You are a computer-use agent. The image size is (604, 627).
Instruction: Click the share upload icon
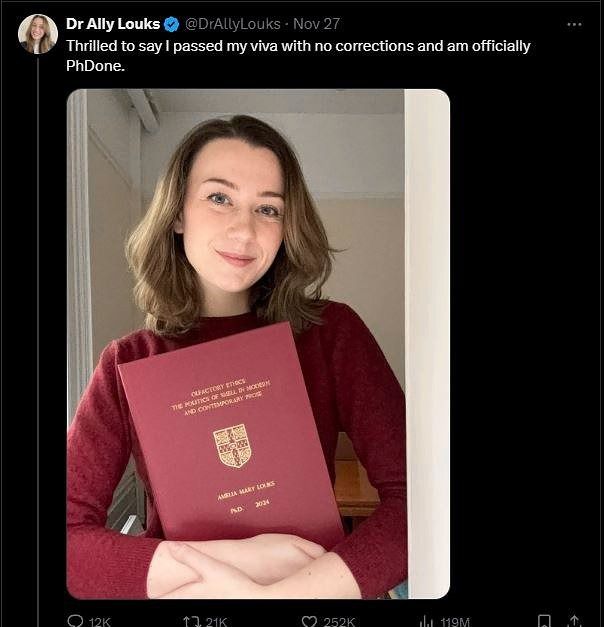(x=574, y=621)
